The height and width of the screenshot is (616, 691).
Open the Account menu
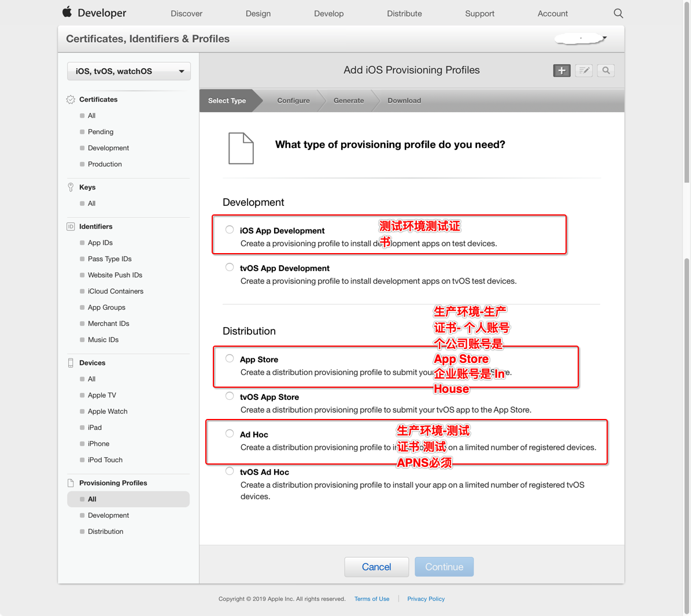(553, 14)
